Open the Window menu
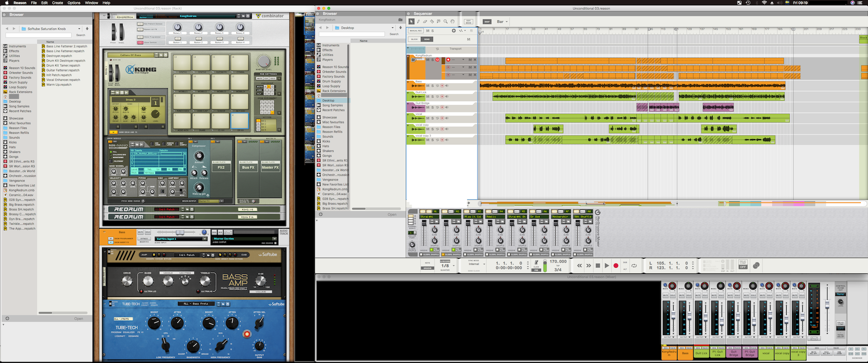 click(91, 3)
